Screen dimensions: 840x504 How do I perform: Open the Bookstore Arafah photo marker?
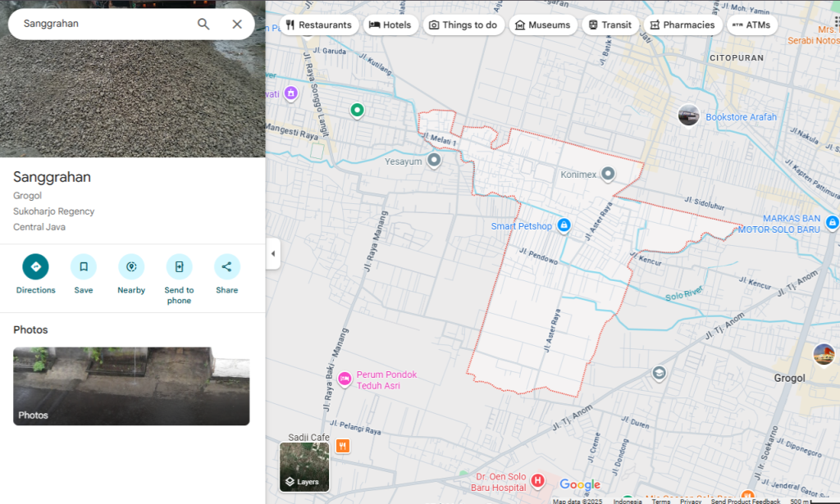pyautogui.click(x=688, y=116)
